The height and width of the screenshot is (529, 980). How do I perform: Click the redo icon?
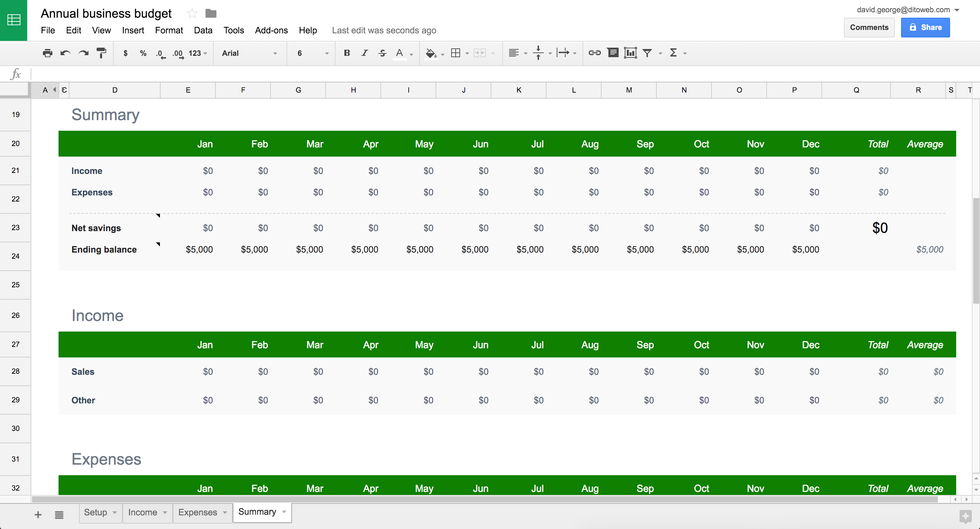click(x=83, y=53)
